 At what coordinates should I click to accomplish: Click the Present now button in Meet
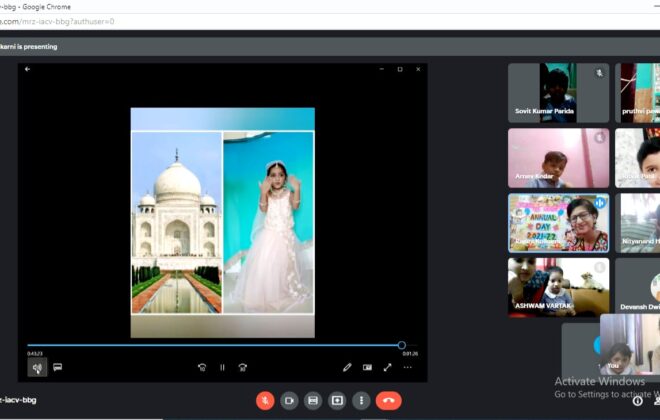coord(337,401)
